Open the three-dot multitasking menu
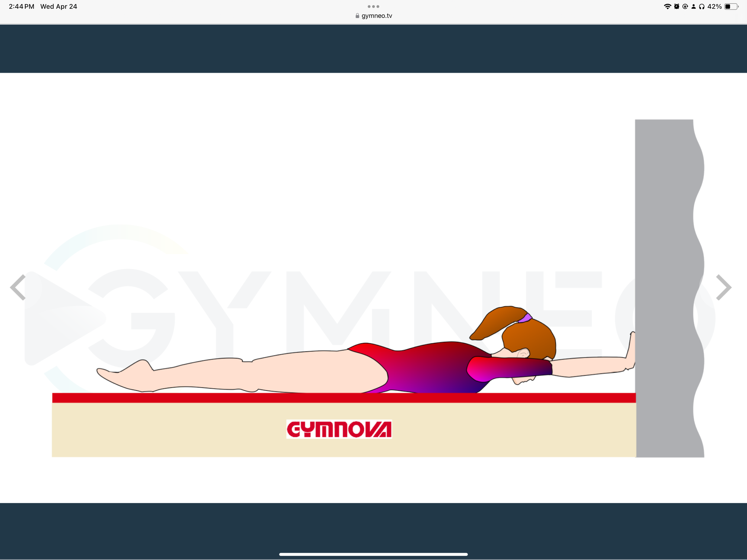Screen dimensions: 747x560 tap(373, 6)
